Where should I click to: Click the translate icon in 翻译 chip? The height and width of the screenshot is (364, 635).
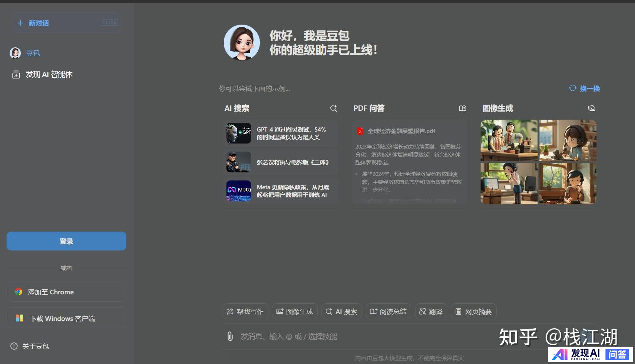click(422, 312)
